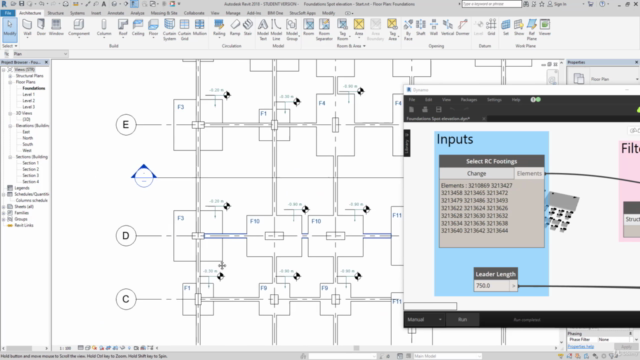Viewport: 640px width, 360px height.
Task: Open Section 2 in Project Browser
Action: click(x=31, y=169)
